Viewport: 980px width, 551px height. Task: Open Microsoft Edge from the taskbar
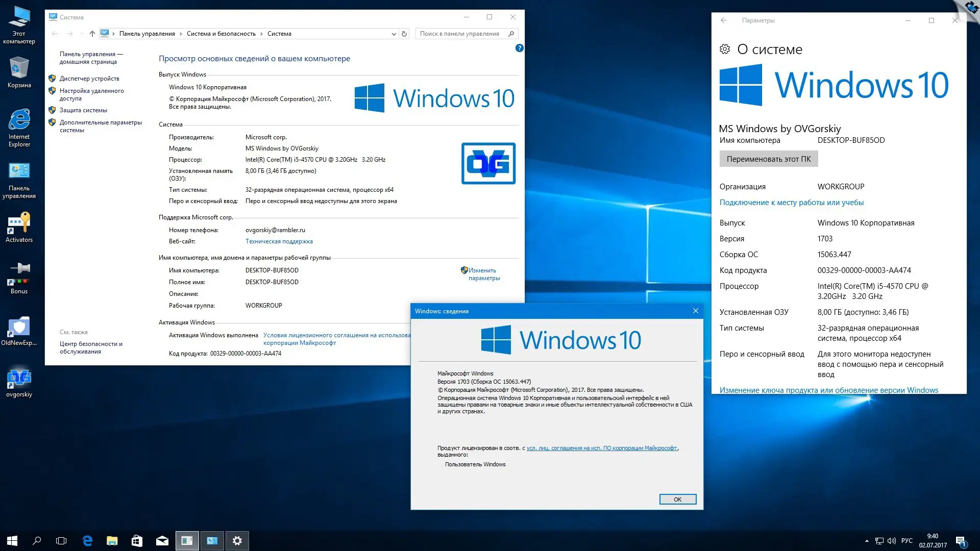pos(87,540)
